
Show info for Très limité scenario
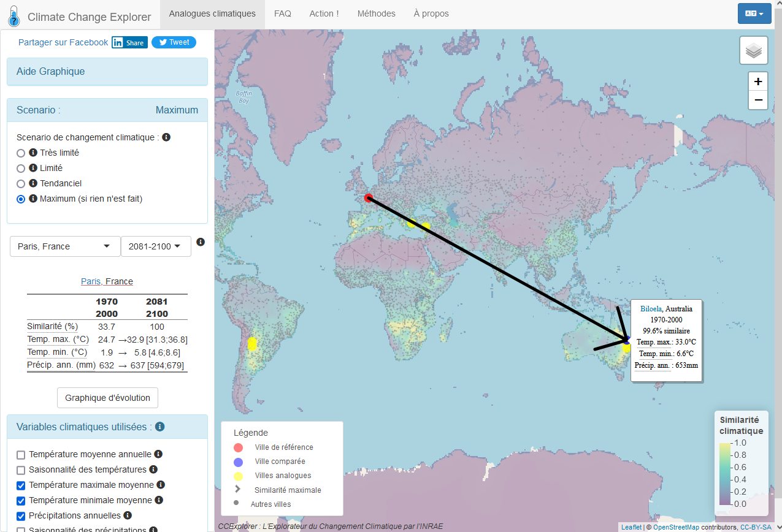(33, 153)
